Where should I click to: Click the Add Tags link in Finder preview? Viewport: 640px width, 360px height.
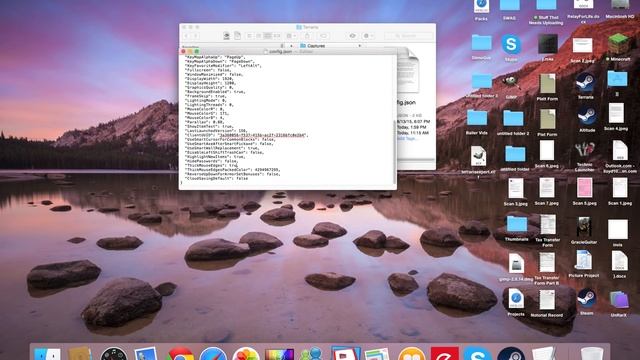click(x=407, y=139)
